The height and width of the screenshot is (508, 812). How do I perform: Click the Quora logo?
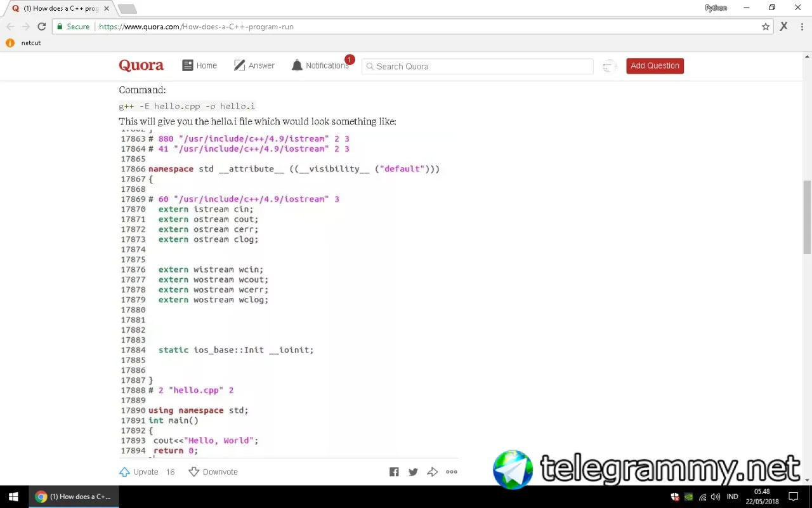141,65
